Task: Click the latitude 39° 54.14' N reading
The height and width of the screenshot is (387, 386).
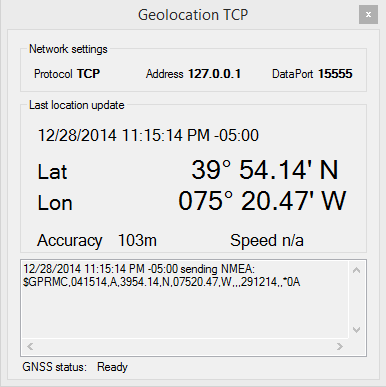Action: tap(265, 170)
